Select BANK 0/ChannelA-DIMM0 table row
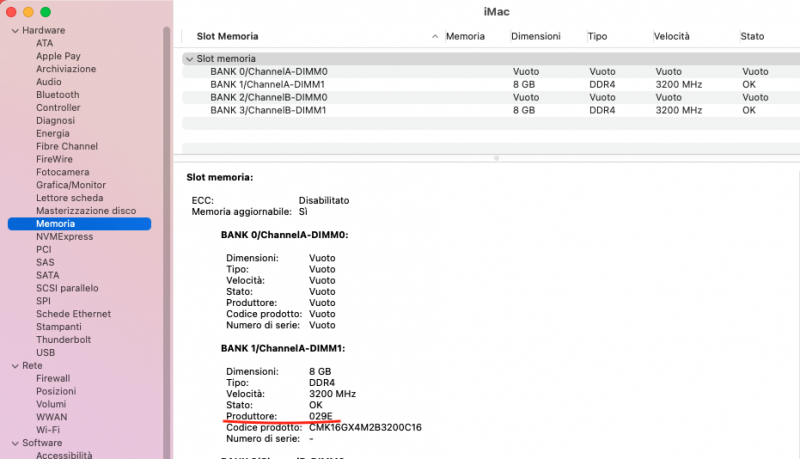The width and height of the screenshot is (800, 459). pos(491,72)
